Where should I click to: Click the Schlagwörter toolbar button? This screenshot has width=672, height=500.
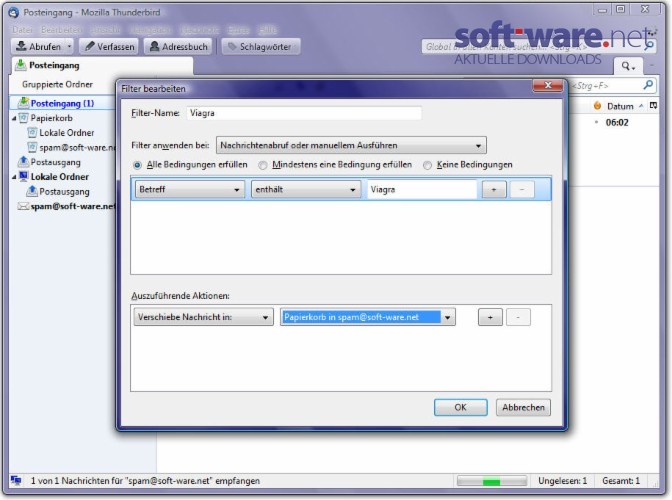tap(261, 46)
